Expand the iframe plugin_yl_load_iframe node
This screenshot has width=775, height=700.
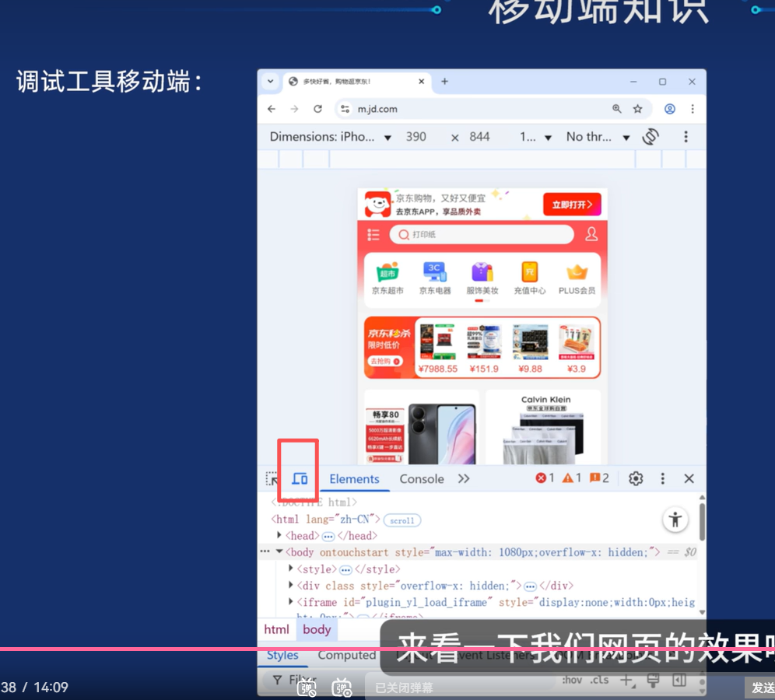[x=291, y=601]
